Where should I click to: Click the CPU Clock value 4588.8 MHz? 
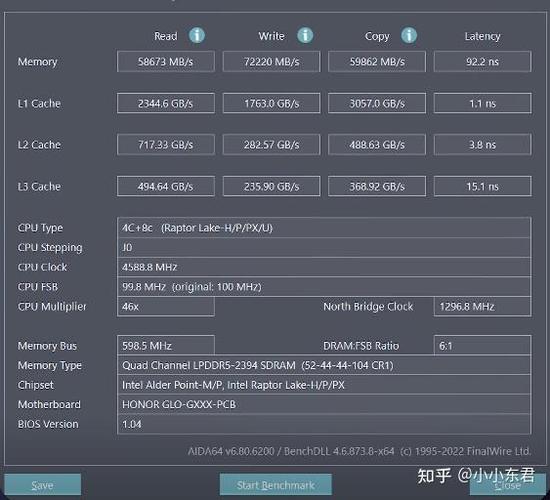coord(324,267)
